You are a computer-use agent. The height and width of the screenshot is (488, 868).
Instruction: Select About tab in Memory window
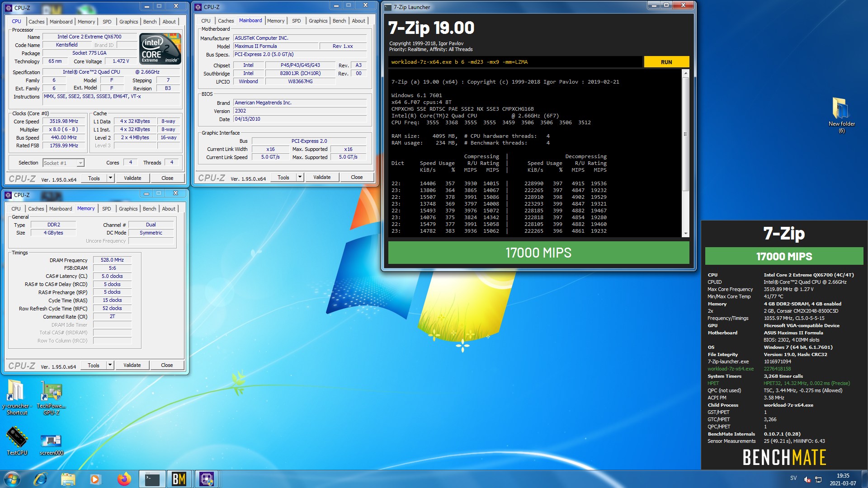pos(169,209)
